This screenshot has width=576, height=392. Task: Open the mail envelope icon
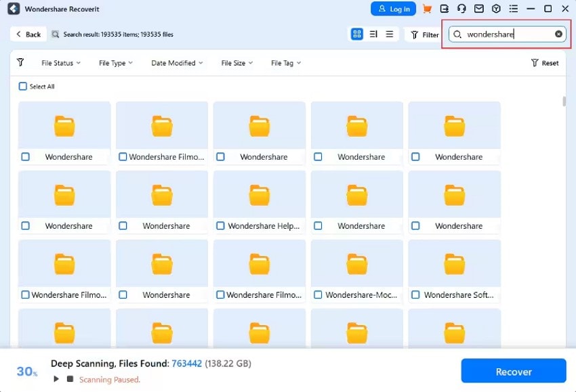[x=478, y=9]
